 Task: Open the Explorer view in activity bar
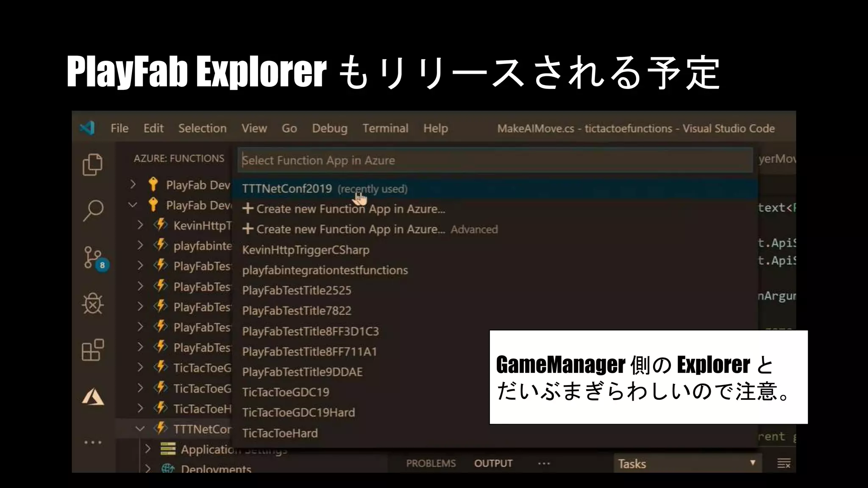pyautogui.click(x=92, y=164)
